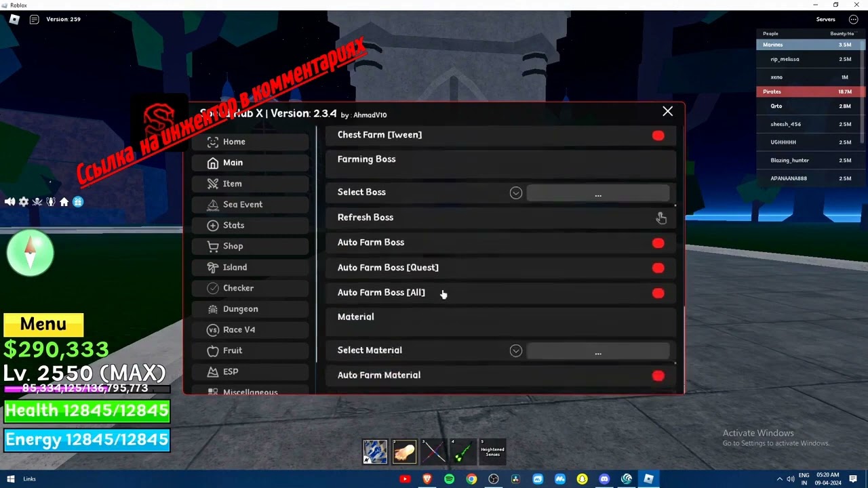Open the game settings gear icon
The width and height of the screenshot is (868, 488).
tap(24, 202)
